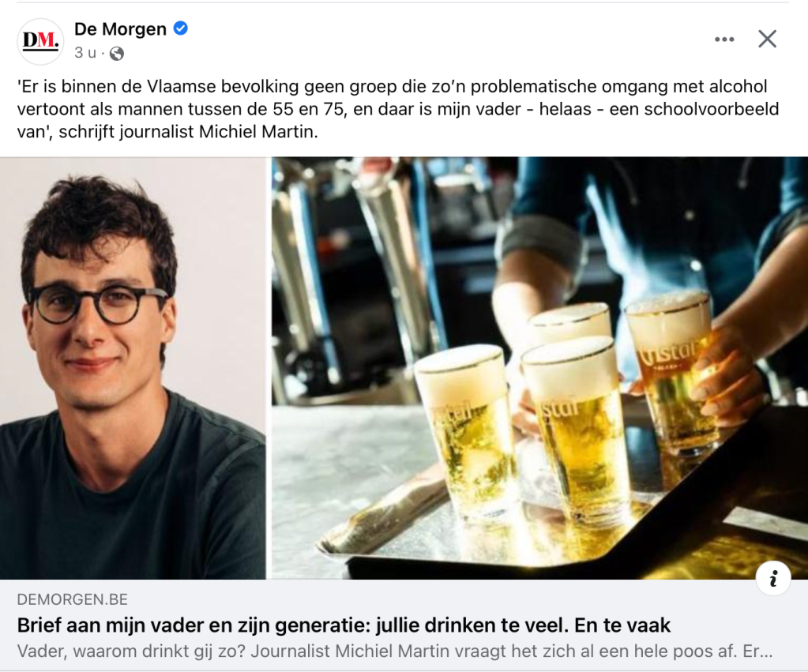Click the globe public-audience icon
Image resolution: width=808 pixels, height=672 pixels.
(x=117, y=53)
